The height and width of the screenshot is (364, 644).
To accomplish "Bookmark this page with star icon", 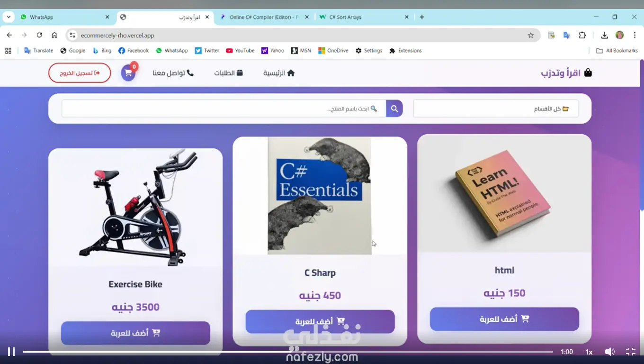I will pyautogui.click(x=531, y=35).
